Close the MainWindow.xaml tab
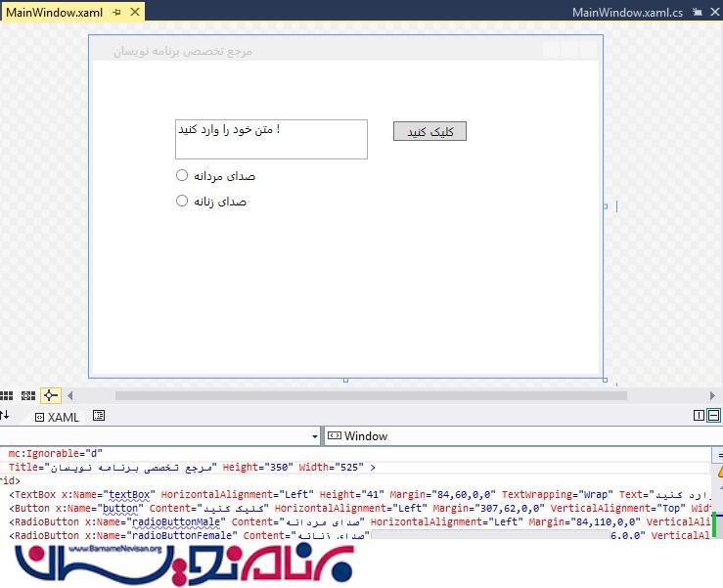 pyautogui.click(x=134, y=13)
